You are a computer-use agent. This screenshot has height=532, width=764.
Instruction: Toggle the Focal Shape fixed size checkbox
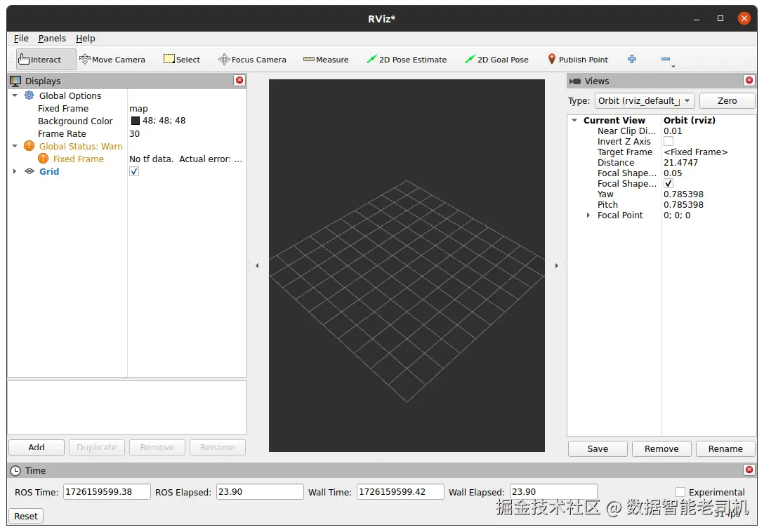click(x=668, y=184)
